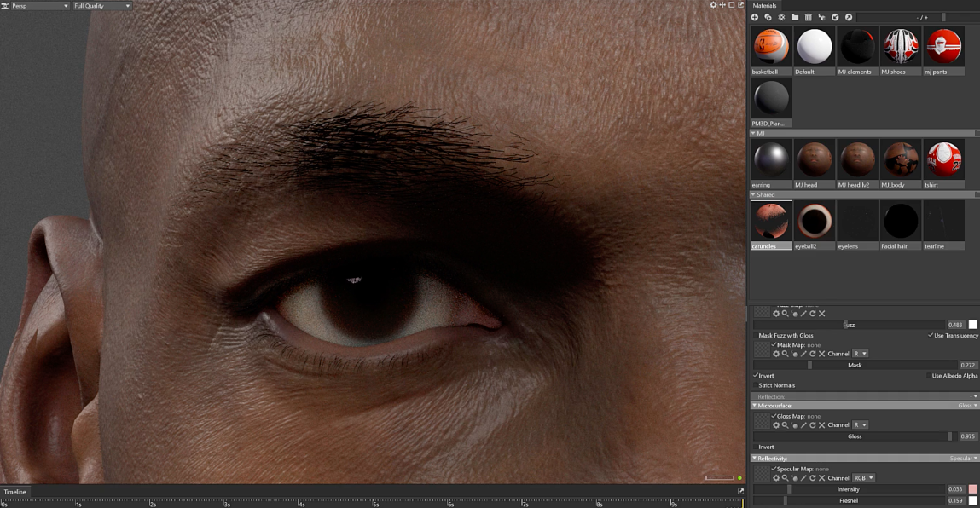Switch to the Materials tab

point(764,6)
